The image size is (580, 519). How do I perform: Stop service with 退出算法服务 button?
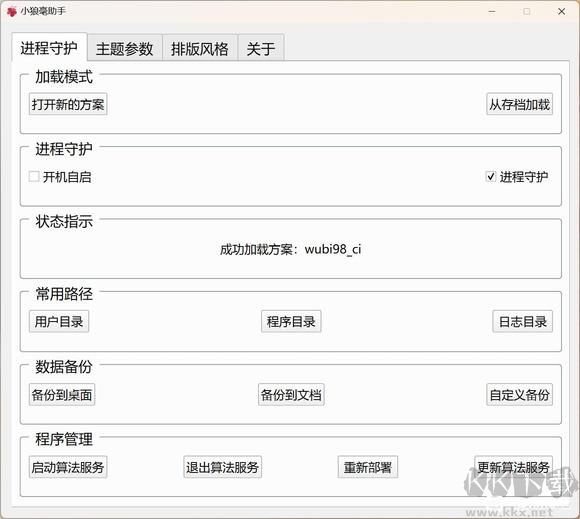[x=223, y=467]
